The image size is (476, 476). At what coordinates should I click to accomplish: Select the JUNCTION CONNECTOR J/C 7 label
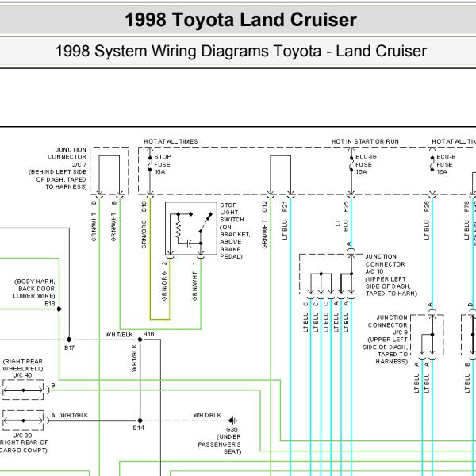[58, 168]
